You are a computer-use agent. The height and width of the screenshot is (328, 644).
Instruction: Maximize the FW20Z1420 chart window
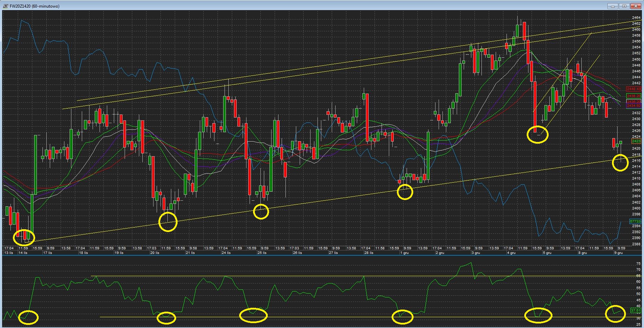tap(625, 6)
